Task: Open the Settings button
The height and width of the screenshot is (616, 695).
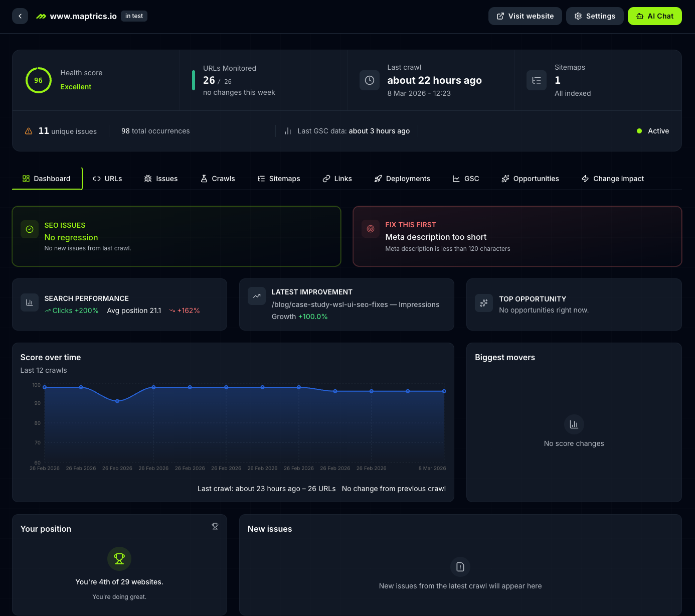Action: pyautogui.click(x=595, y=16)
